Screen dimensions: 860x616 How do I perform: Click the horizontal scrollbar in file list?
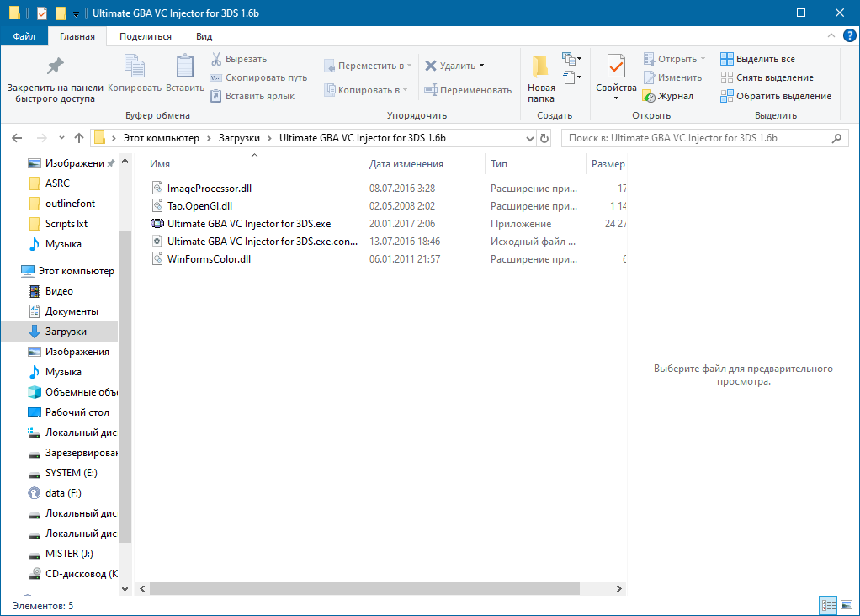pyautogui.click(x=364, y=588)
